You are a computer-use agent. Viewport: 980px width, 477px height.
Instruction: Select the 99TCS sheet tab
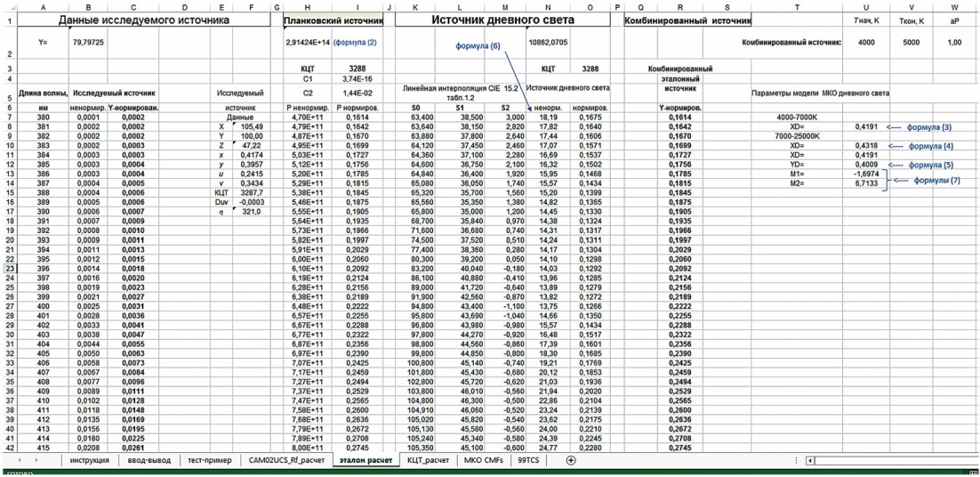pyautogui.click(x=530, y=460)
